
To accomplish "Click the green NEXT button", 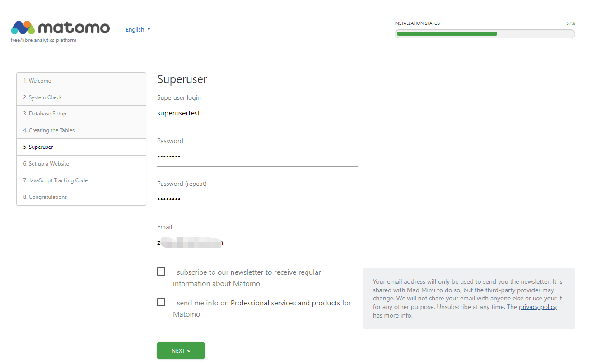I will 181,350.
